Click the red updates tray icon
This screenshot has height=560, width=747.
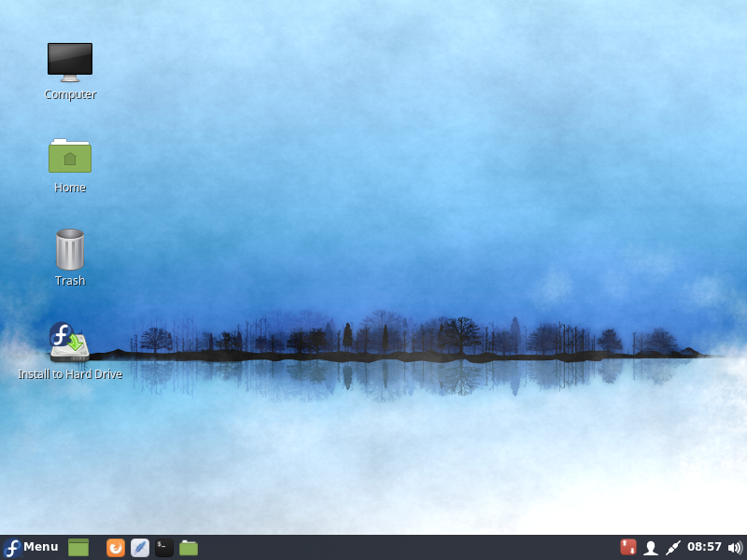[628, 547]
